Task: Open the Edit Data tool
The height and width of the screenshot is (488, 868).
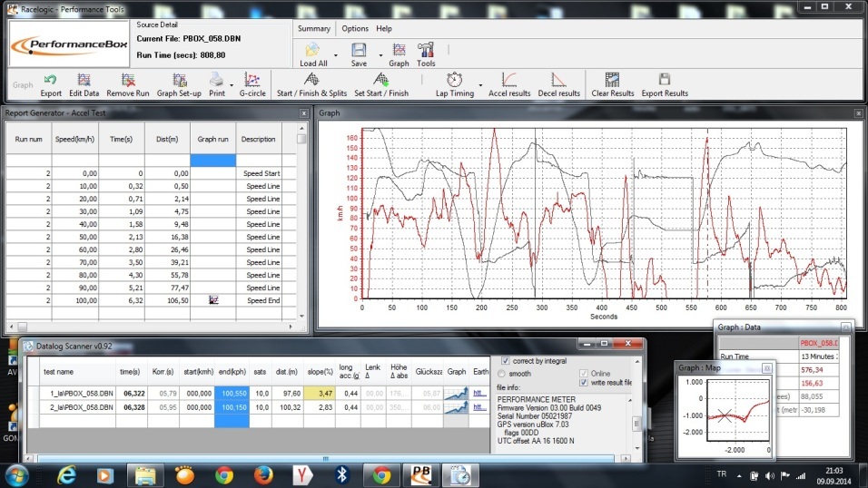Action: 84,81
